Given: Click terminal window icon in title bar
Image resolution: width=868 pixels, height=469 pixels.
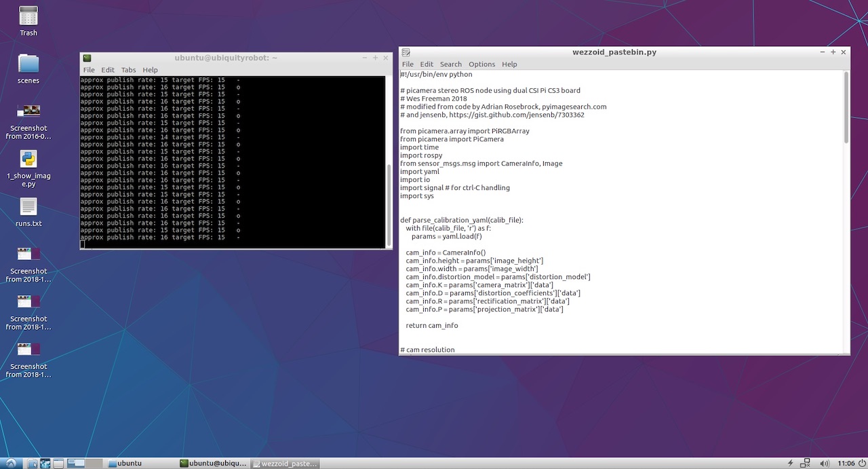Looking at the screenshot, I should (x=87, y=58).
